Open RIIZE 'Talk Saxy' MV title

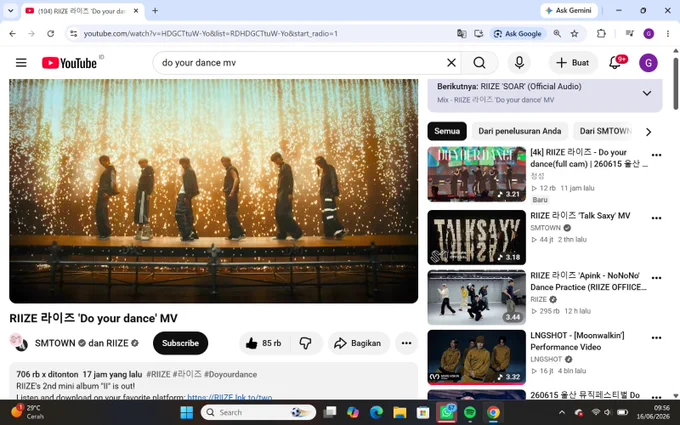[x=580, y=216]
